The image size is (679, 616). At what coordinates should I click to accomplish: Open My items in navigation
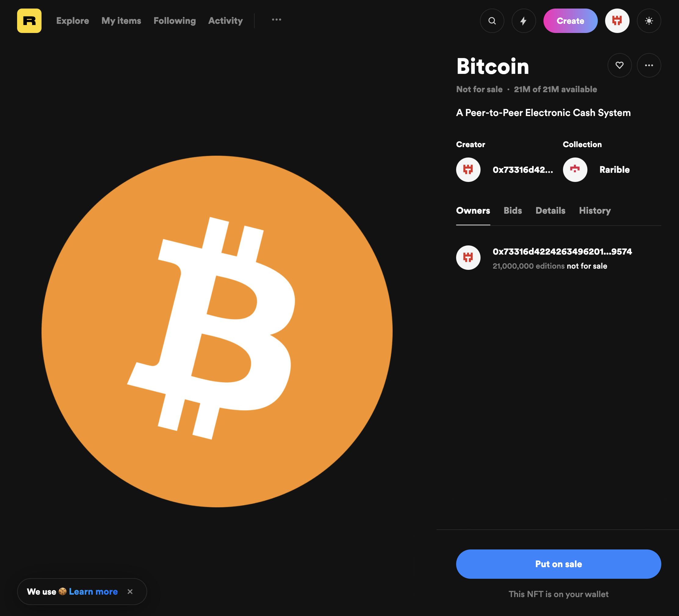pos(121,20)
